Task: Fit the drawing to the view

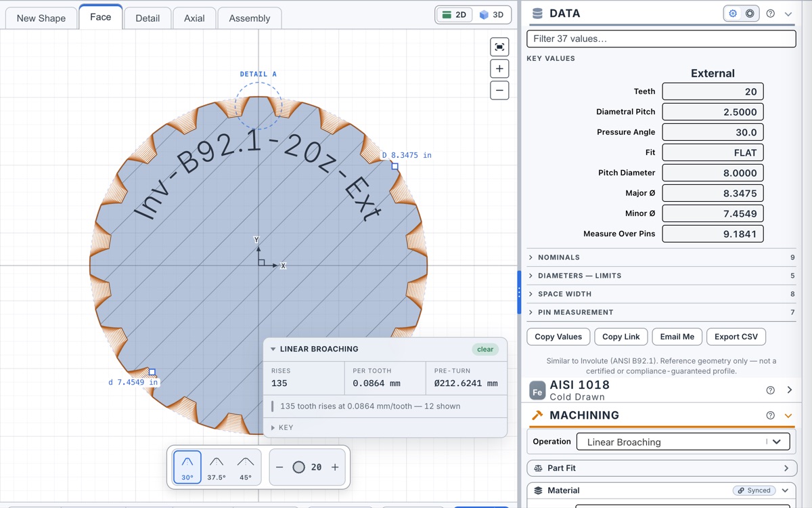Action: click(499, 47)
